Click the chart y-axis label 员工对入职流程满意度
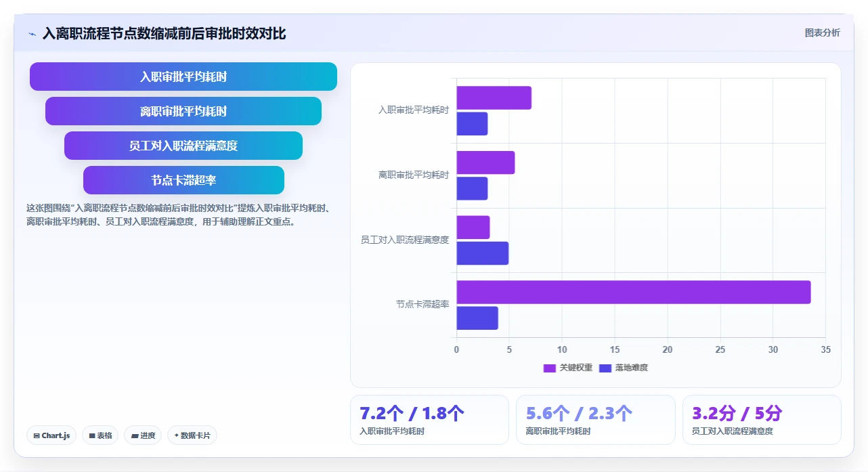The width and height of the screenshot is (868, 472). [x=405, y=240]
